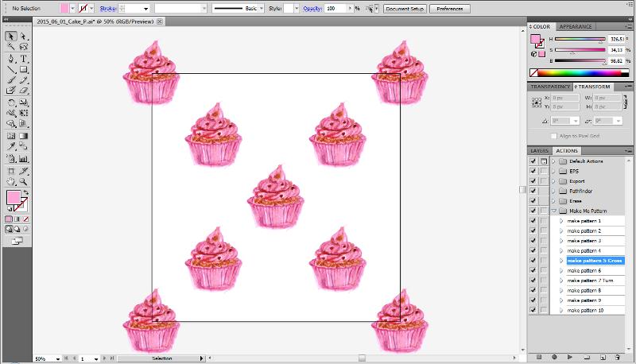Select the Free Transform tool
This screenshot has width=636, height=364.
(x=24, y=113)
